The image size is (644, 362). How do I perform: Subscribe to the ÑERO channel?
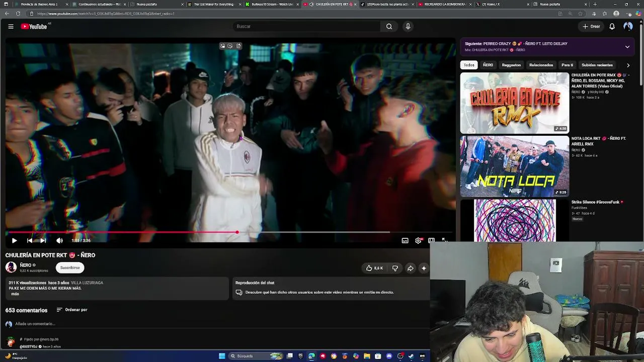pos(70,268)
